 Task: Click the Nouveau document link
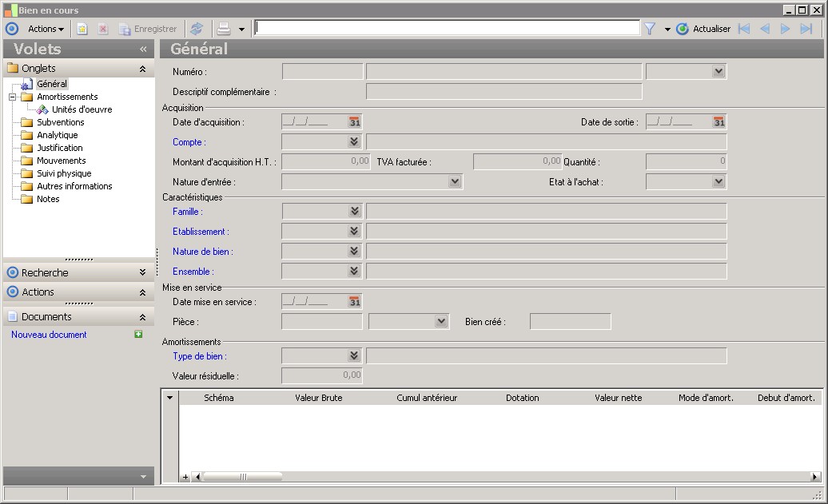click(49, 335)
